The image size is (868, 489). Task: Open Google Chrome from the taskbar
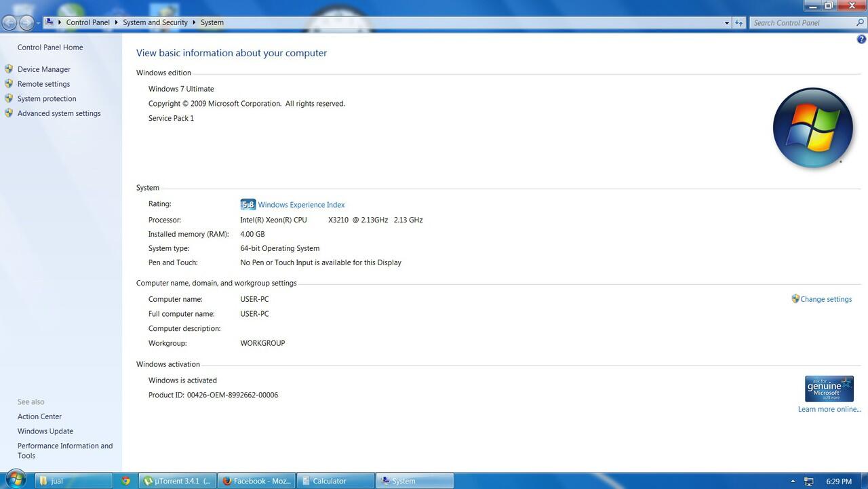click(x=125, y=481)
